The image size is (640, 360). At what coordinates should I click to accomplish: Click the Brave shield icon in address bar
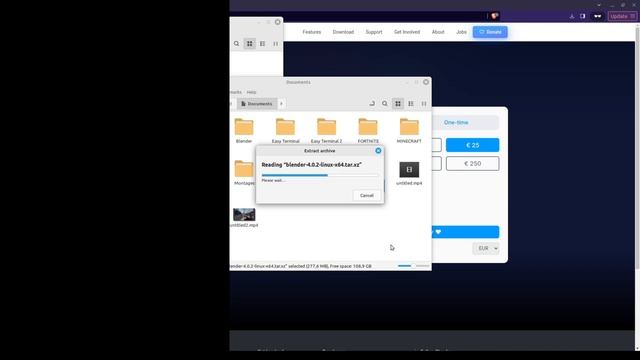[494, 16]
